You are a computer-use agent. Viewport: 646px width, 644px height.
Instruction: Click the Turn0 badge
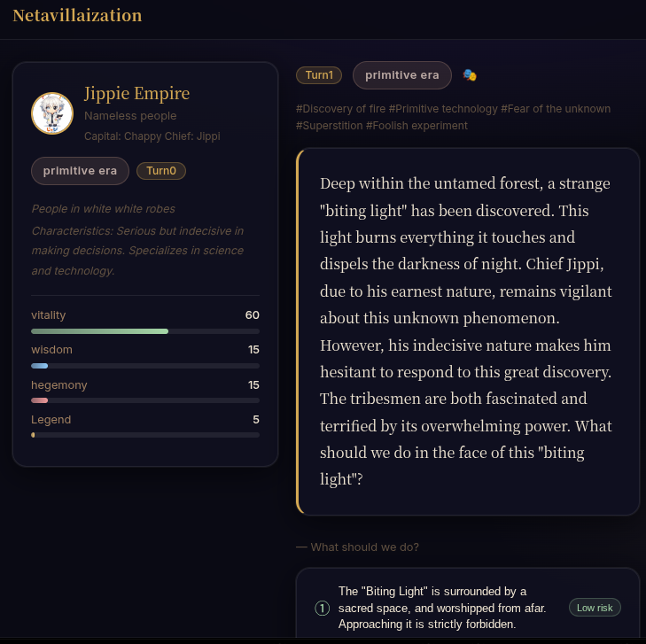pos(161,170)
